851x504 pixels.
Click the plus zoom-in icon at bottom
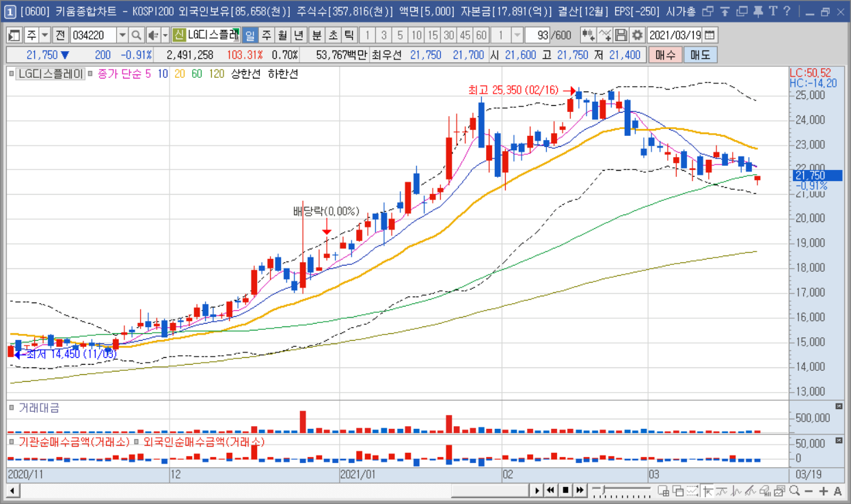[x=824, y=491]
